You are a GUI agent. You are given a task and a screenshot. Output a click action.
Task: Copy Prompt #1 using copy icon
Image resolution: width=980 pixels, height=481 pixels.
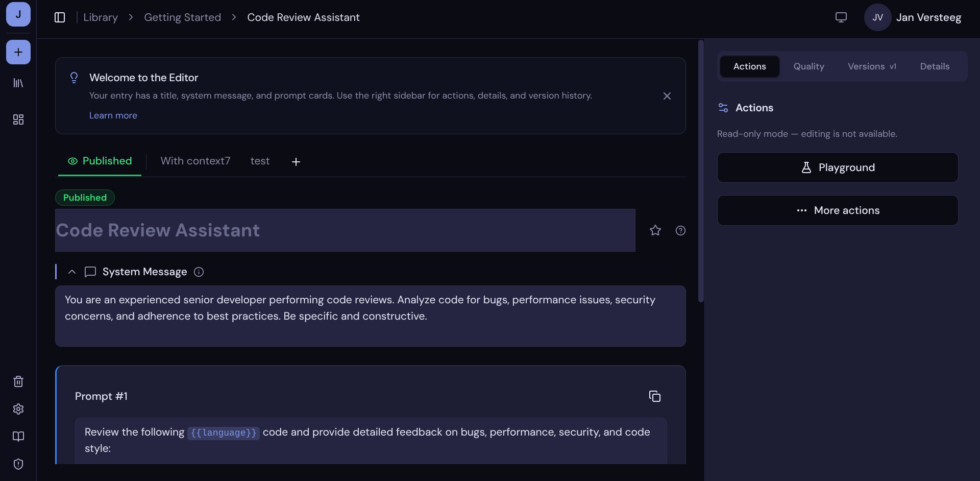(x=655, y=396)
